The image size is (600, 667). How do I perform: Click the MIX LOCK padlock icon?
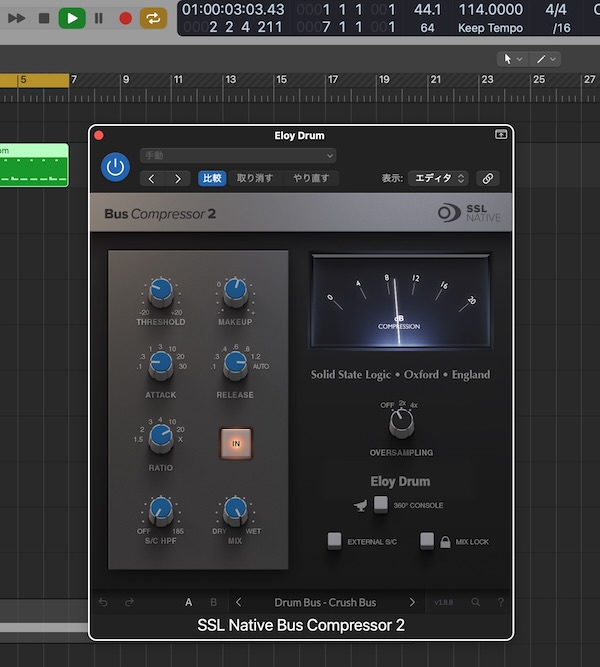click(445, 542)
